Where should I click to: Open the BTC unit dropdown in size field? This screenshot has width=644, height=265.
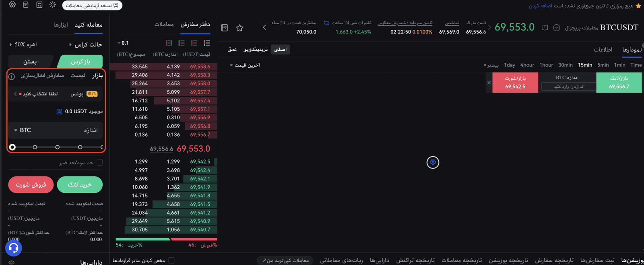pyautogui.click(x=23, y=130)
